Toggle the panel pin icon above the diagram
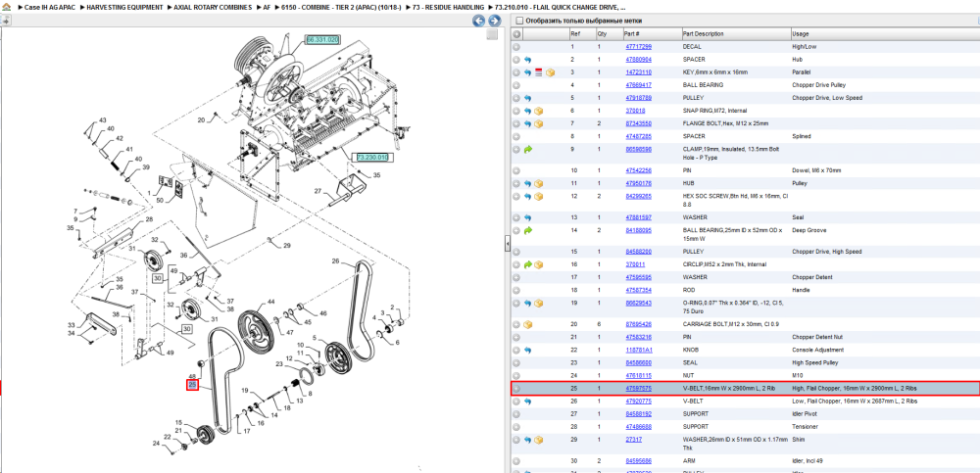 coord(5,21)
